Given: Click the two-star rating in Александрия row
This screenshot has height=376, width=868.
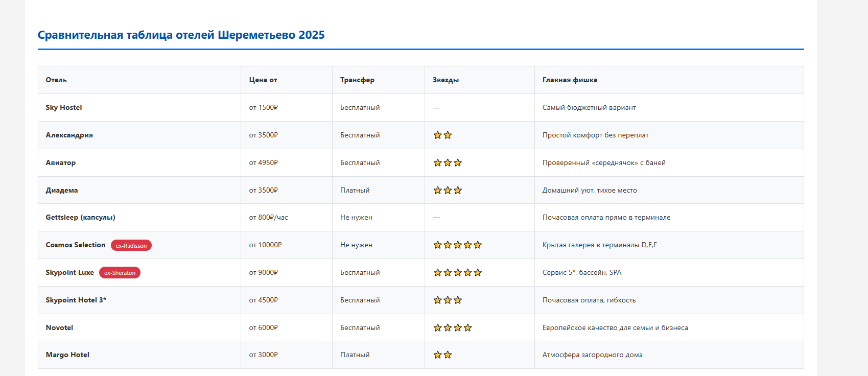Looking at the screenshot, I should tap(442, 135).
